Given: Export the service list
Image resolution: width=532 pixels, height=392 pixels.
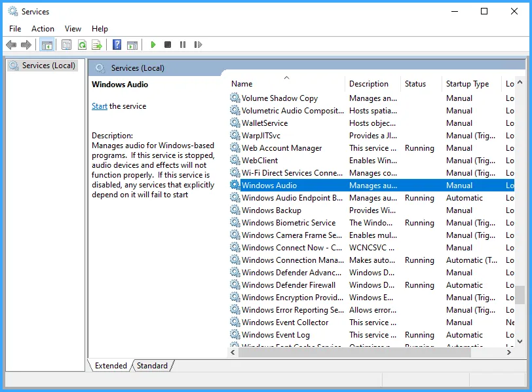Looking at the screenshot, I should pos(97,45).
